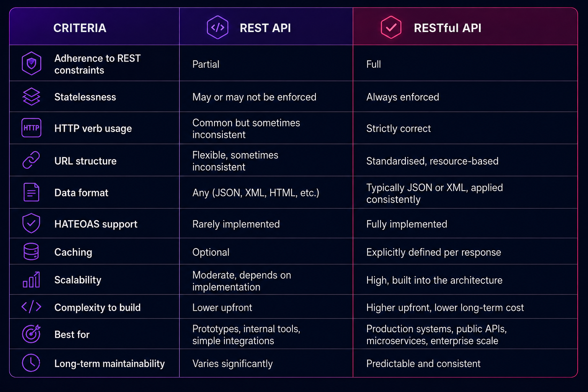Click the 'Always enforced' cell

click(403, 97)
